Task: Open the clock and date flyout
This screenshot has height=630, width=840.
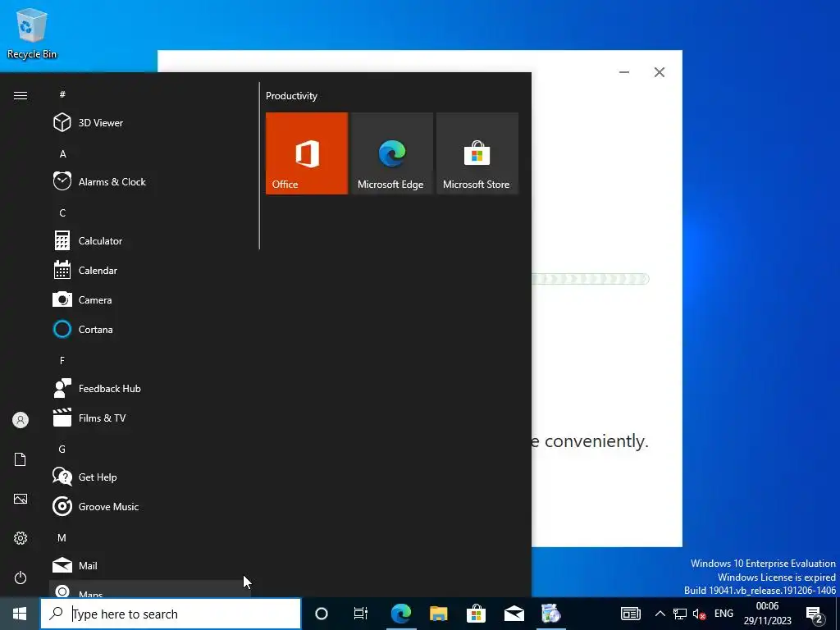Action: point(767,614)
